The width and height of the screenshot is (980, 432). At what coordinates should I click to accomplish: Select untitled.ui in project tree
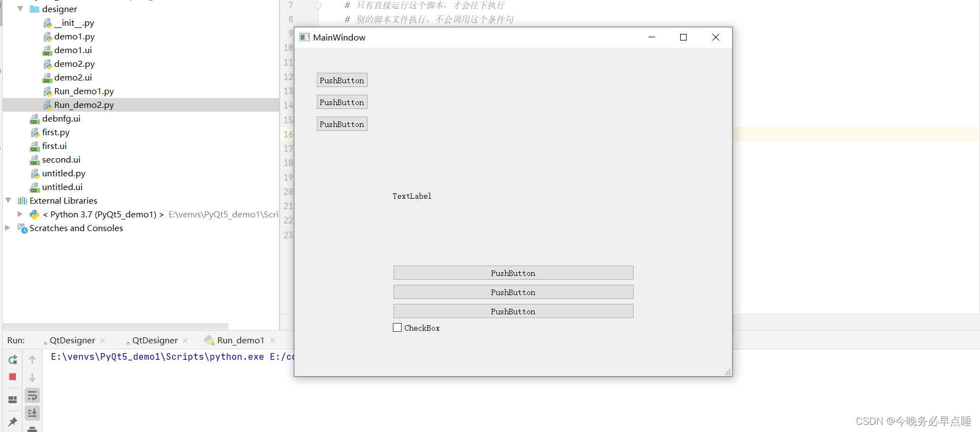(x=62, y=187)
